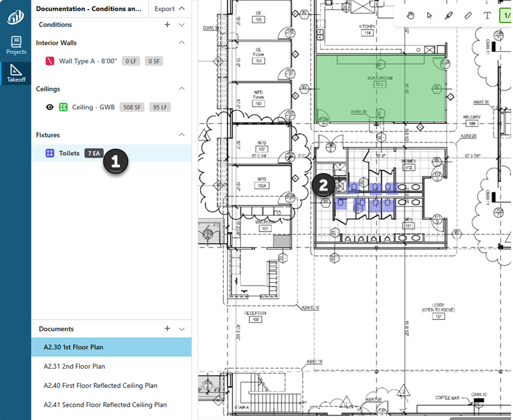
Task: Add a new document with plus icon
Action: (167, 328)
